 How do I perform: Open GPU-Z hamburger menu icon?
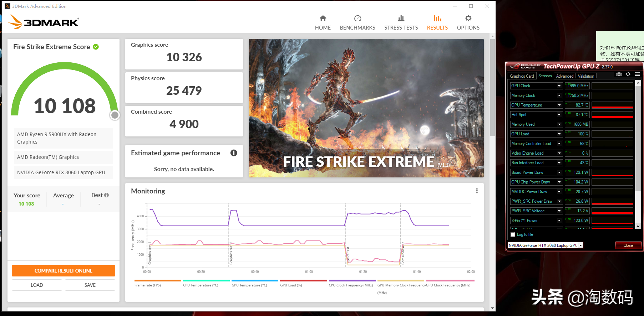[x=637, y=74]
